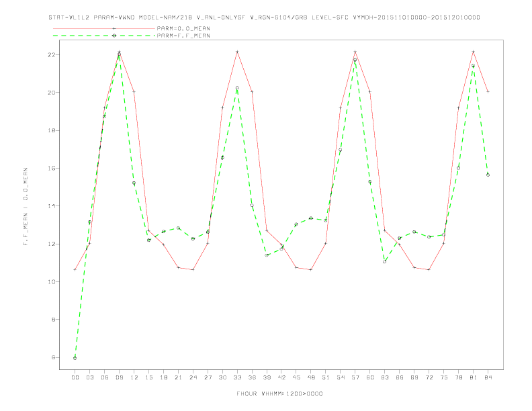Image resolution: width=532 pixels, height=411 pixels.
Task: Click the x-axis tick label 51
Action: [326, 377]
